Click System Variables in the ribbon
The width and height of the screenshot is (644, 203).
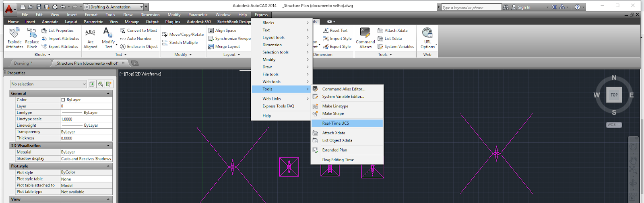pos(396,47)
